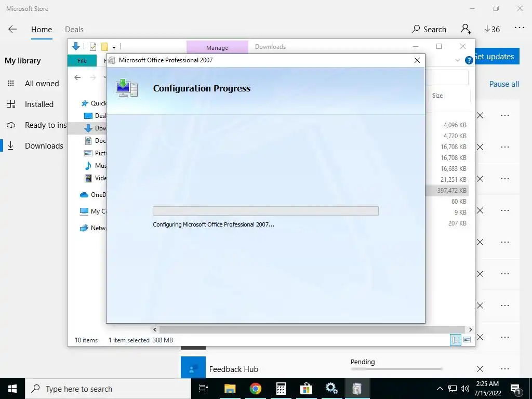Click New folder quick access icon
This screenshot has height=399, width=532.
104,47
